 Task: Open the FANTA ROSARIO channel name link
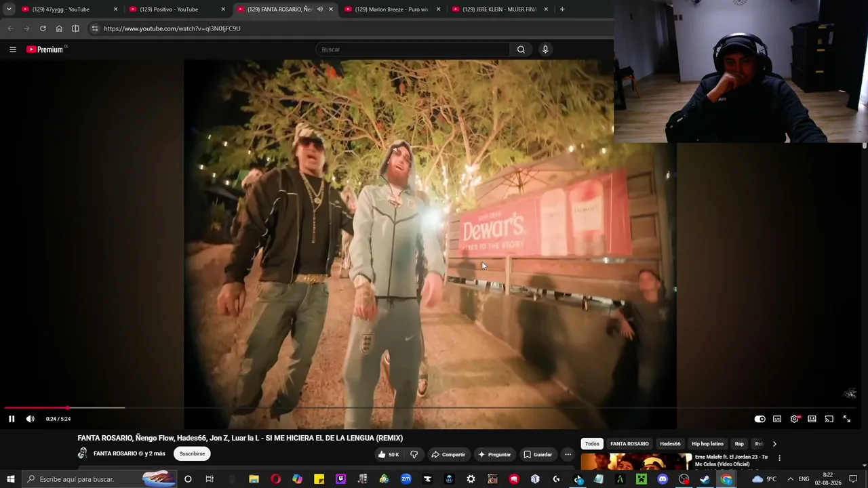(x=115, y=453)
